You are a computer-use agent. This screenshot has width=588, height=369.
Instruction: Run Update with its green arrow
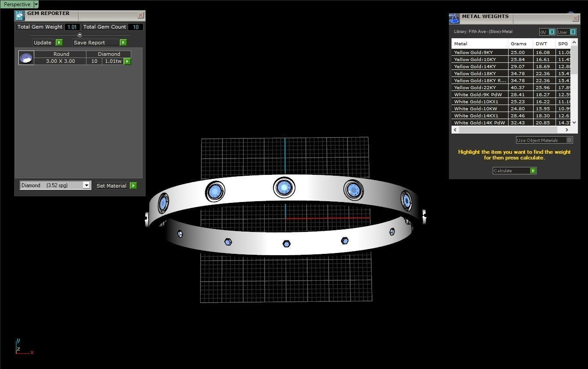(x=59, y=43)
